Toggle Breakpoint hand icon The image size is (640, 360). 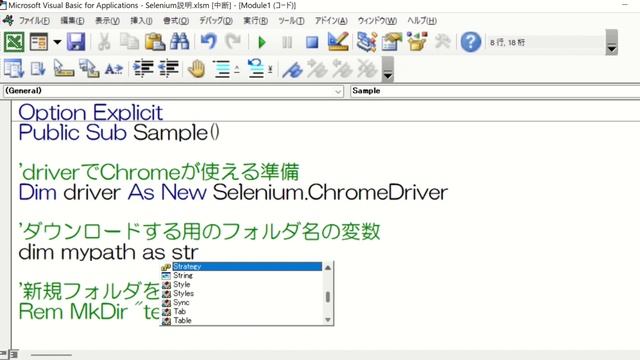(x=196, y=69)
